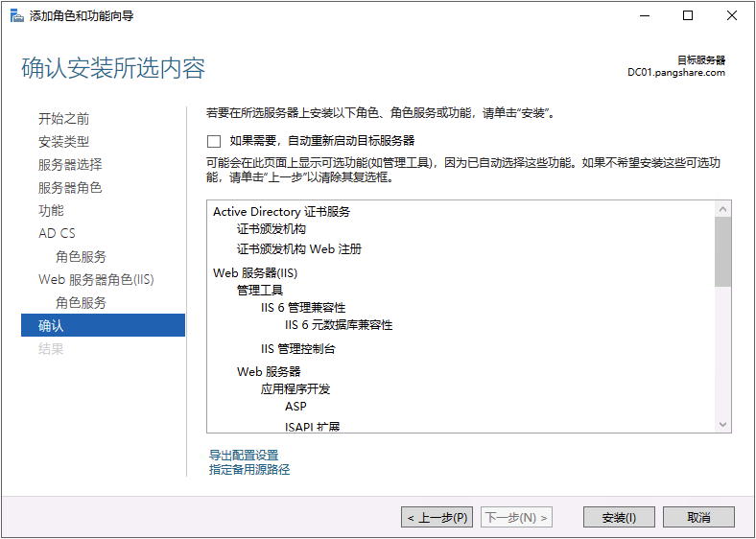
Task: Go back with 上一步(P) button
Action: (437, 517)
